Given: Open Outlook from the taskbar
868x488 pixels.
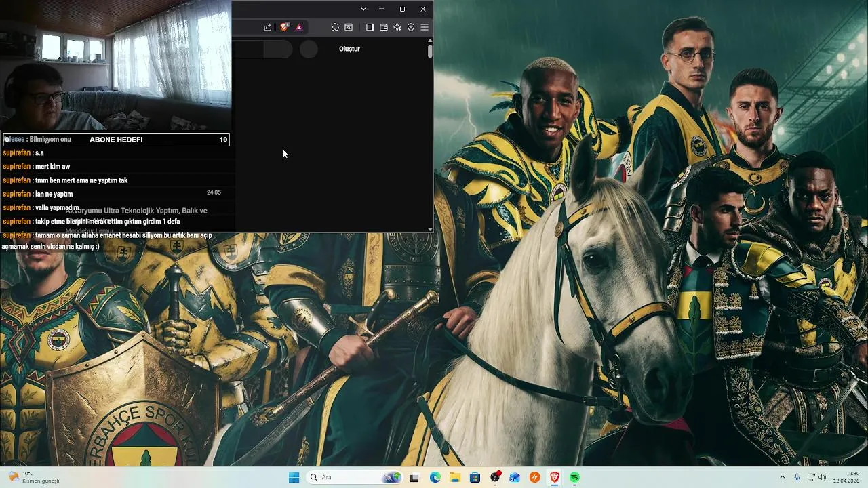Looking at the screenshot, I should point(515,477).
